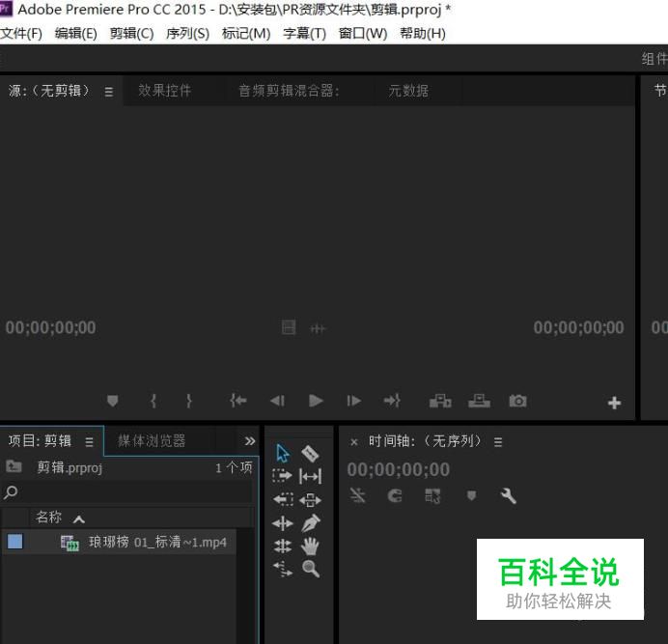This screenshot has width=668, height=644.
Task: Click Source monitor left timecode
Action: (x=51, y=327)
